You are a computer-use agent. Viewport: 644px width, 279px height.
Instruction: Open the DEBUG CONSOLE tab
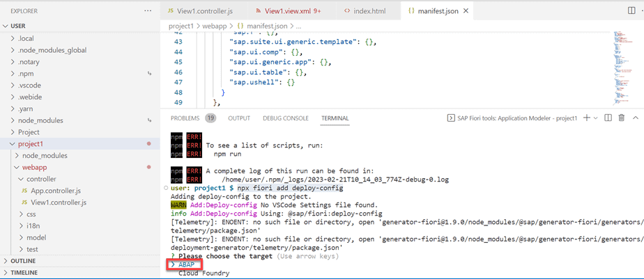coord(286,118)
